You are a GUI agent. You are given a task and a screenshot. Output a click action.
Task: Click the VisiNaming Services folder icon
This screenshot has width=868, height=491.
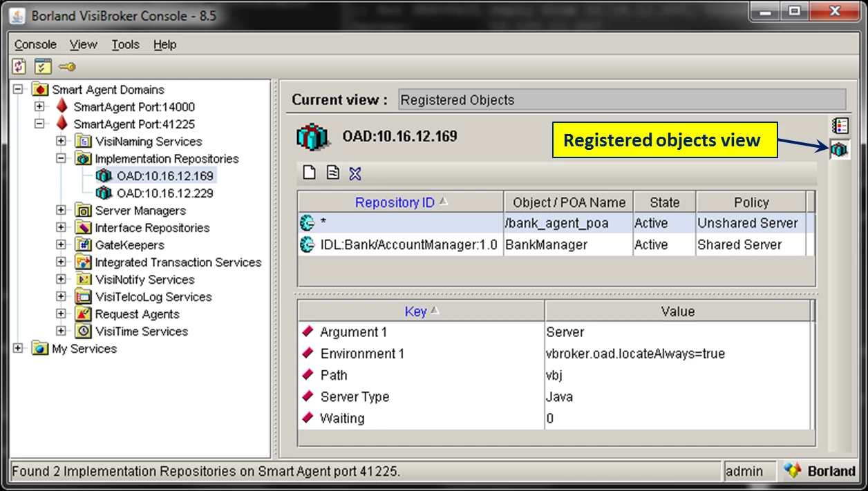pyautogui.click(x=84, y=141)
